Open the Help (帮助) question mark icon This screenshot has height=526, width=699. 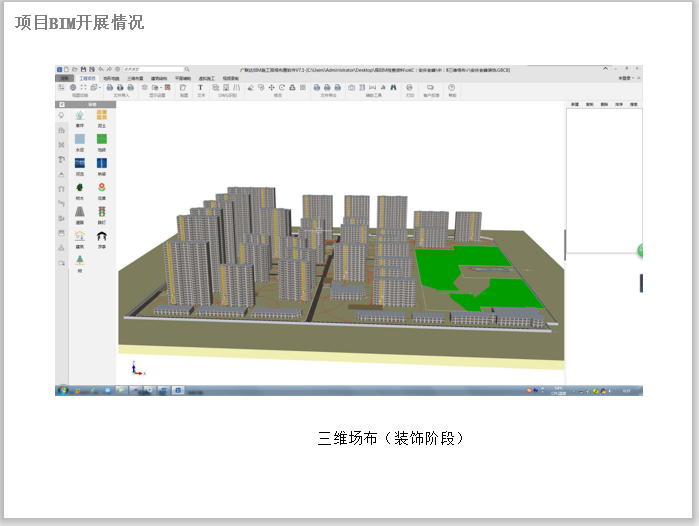coord(451,88)
